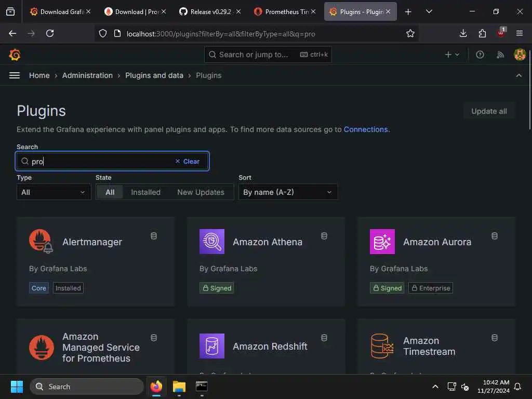Show hidden system tray icons
This screenshot has width=532, height=399.
coord(435,387)
